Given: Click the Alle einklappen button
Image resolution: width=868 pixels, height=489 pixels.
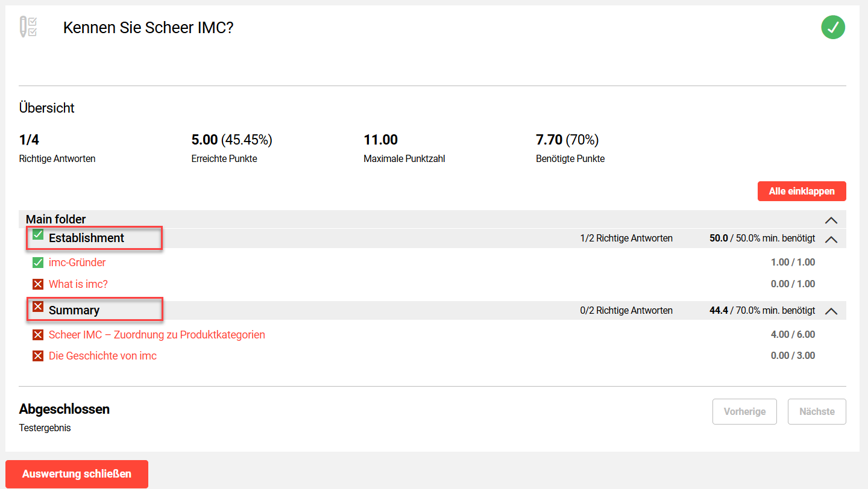Looking at the screenshot, I should point(802,192).
